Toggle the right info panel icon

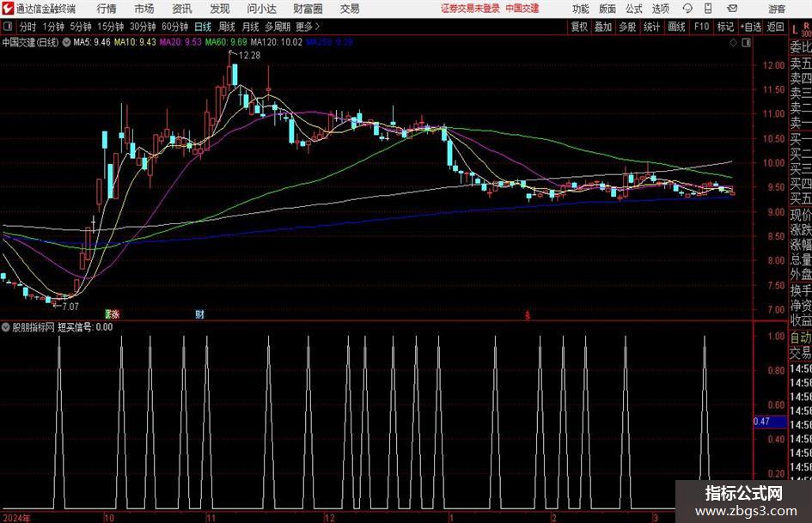pyautogui.click(x=746, y=43)
